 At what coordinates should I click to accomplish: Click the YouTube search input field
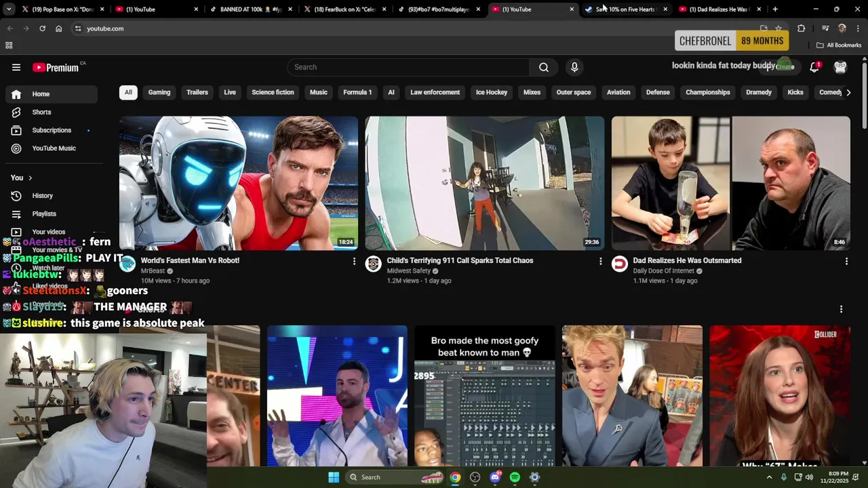click(x=408, y=67)
